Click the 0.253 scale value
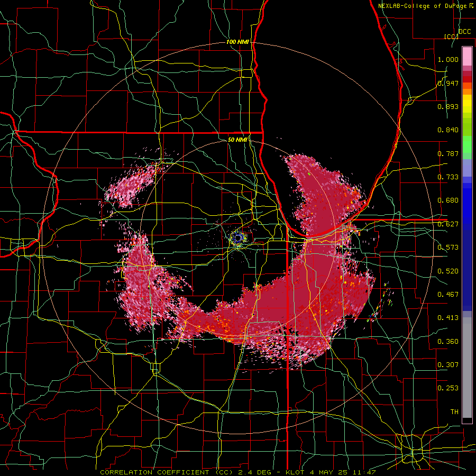 coord(448,388)
